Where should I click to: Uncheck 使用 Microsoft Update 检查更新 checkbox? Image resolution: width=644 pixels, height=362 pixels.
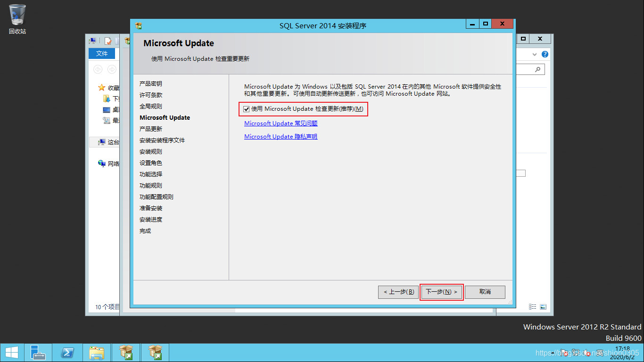246,109
